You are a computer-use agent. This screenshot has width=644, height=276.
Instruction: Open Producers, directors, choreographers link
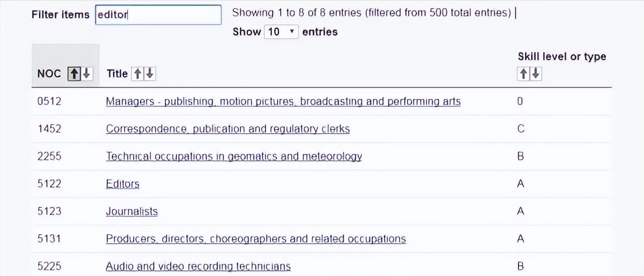(255, 239)
